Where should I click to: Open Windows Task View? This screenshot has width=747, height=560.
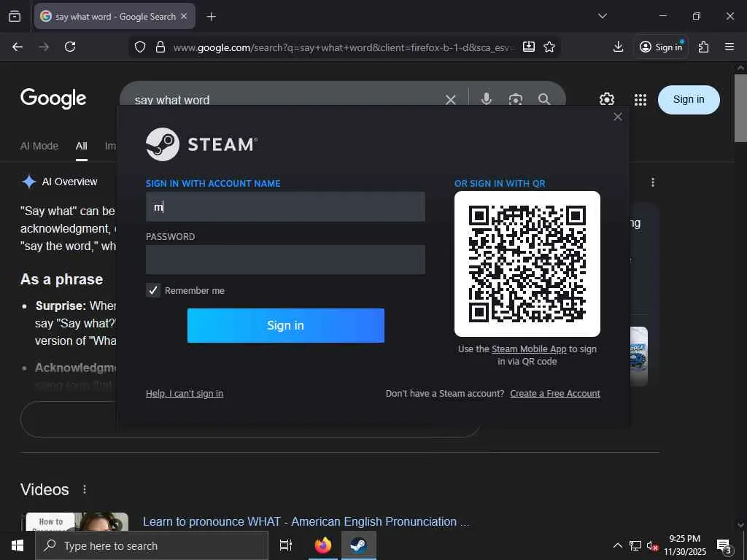pos(285,545)
